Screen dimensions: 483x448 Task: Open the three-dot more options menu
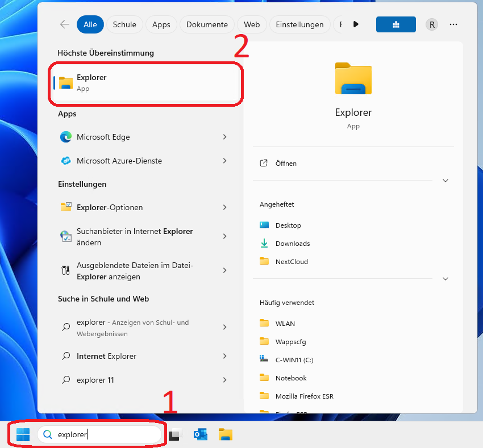(453, 24)
